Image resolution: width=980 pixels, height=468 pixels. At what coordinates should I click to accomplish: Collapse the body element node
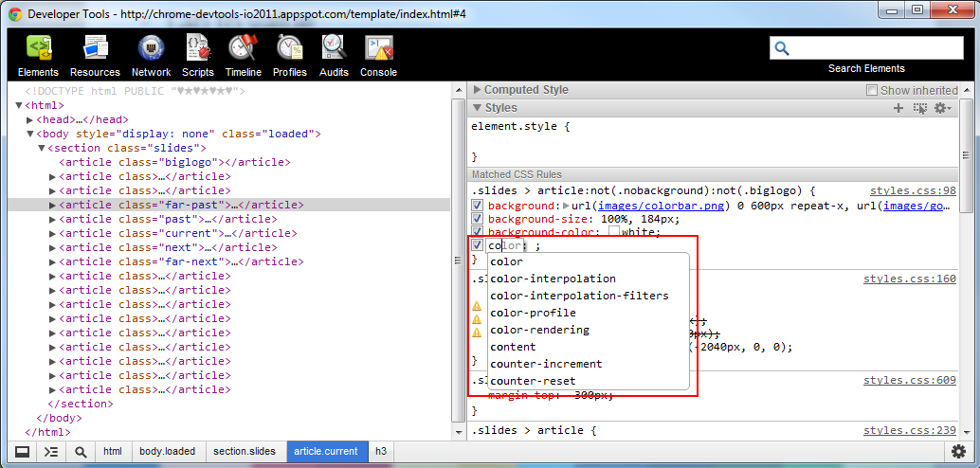[x=30, y=134]
